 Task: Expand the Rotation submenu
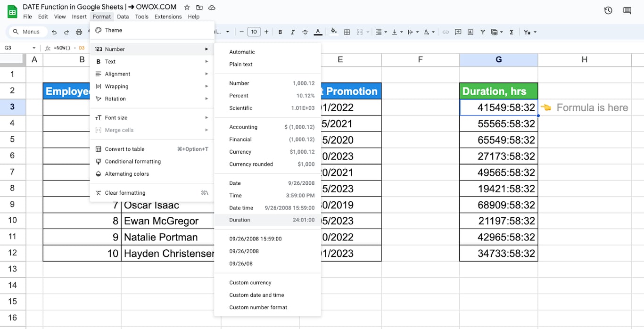(x=152, y=99)
